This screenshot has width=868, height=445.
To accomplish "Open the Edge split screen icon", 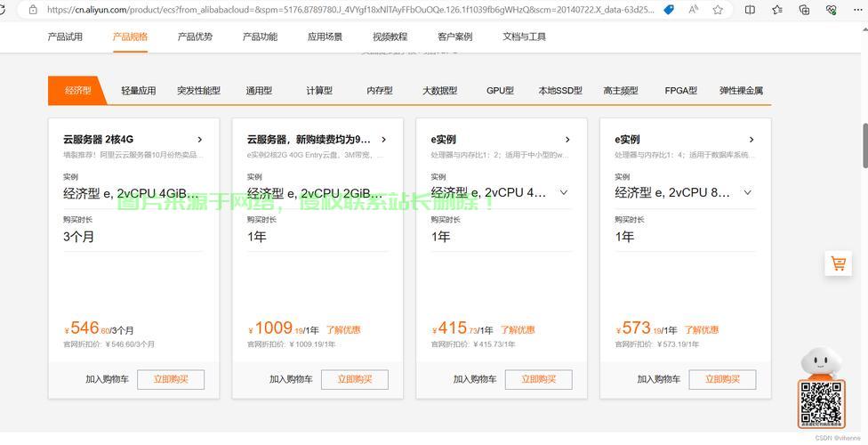I will click(750, 10).
